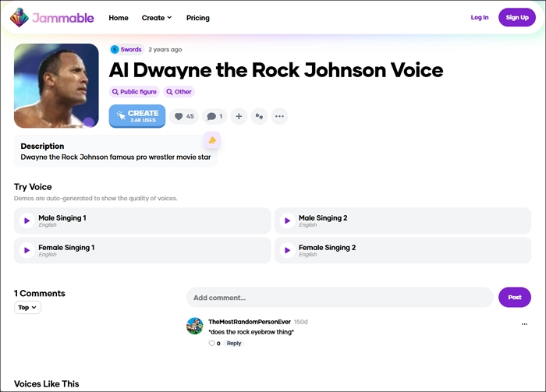The image size is (546, 392).
Task: Open comments via speech bubble icon
Action: click(x=214, y=116)
